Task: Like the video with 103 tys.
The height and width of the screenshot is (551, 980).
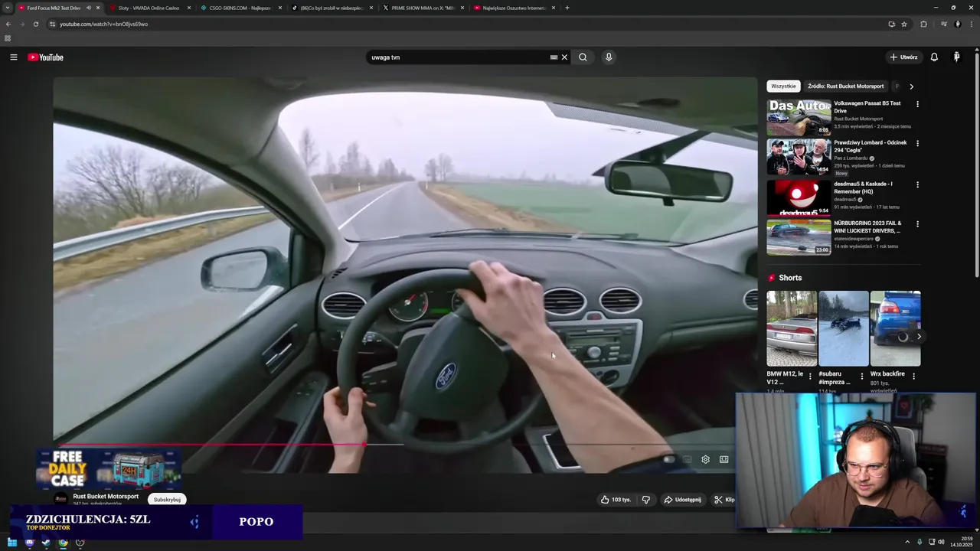Action: click(x=616, y=500)
